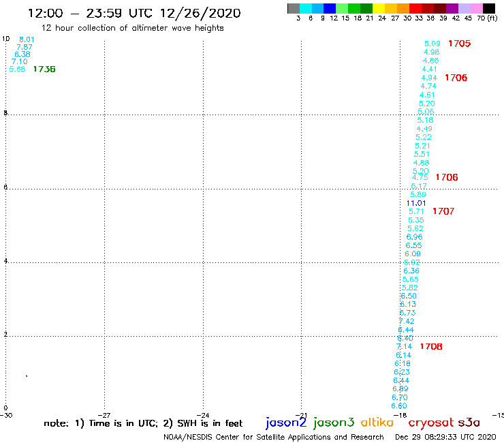
Task: Click the 5.35 wave height value
Action: pyautogui.click(x=416, y=220)
